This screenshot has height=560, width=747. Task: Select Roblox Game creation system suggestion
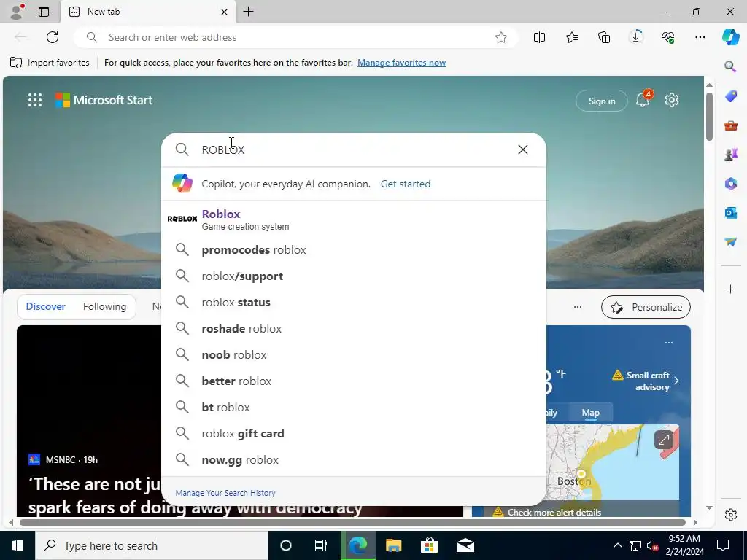[354, 219]
